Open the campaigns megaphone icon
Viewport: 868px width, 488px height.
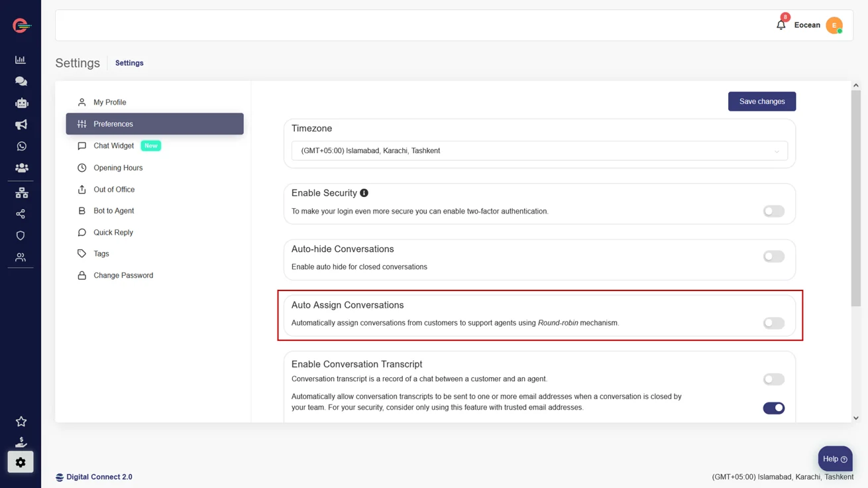pos(21,125)
